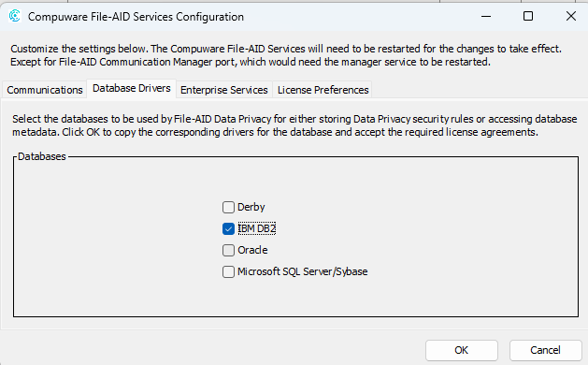Screen dimensions: 588x365
Task: Click the focused IBM DB2 label text
Action: 257,228
